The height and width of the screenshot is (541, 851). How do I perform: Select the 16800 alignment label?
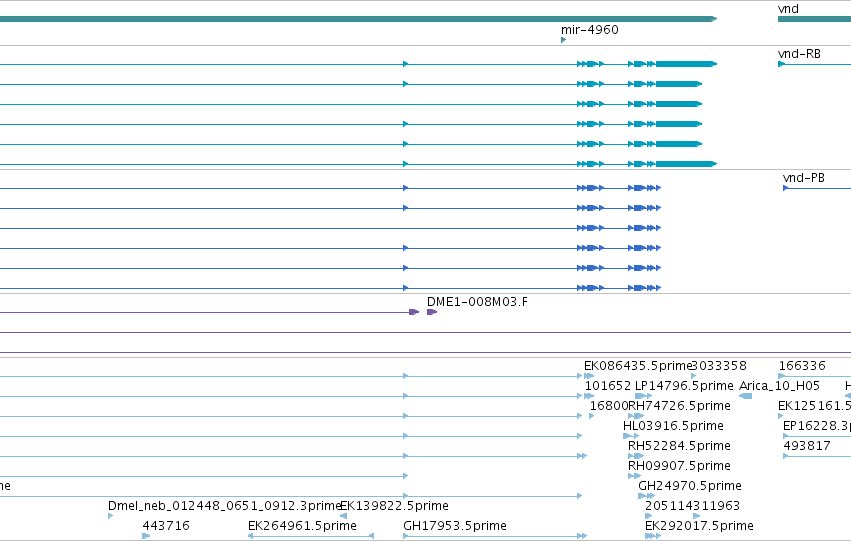(x=609, y=406)
